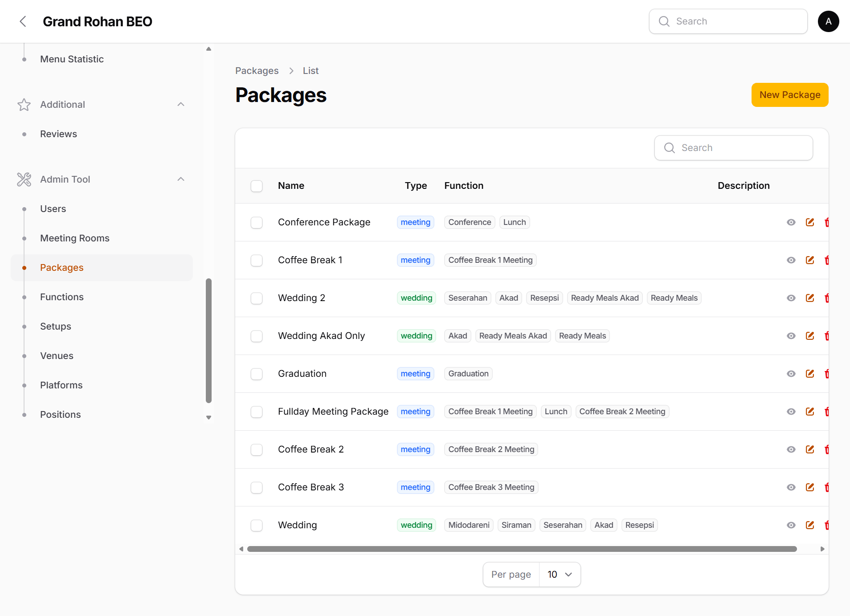
Task: Check the Coffee Break 1 checkbox
Action: 257,260
